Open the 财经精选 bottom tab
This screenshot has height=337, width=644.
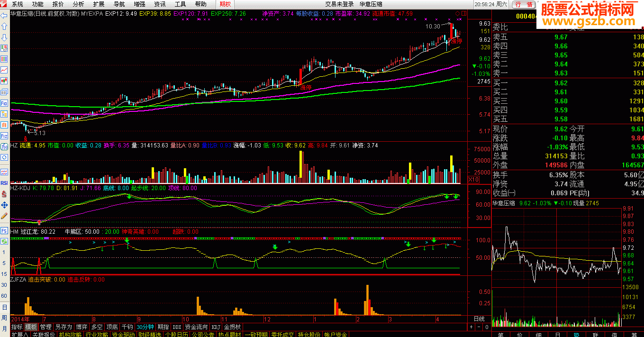tap(150, 334)
